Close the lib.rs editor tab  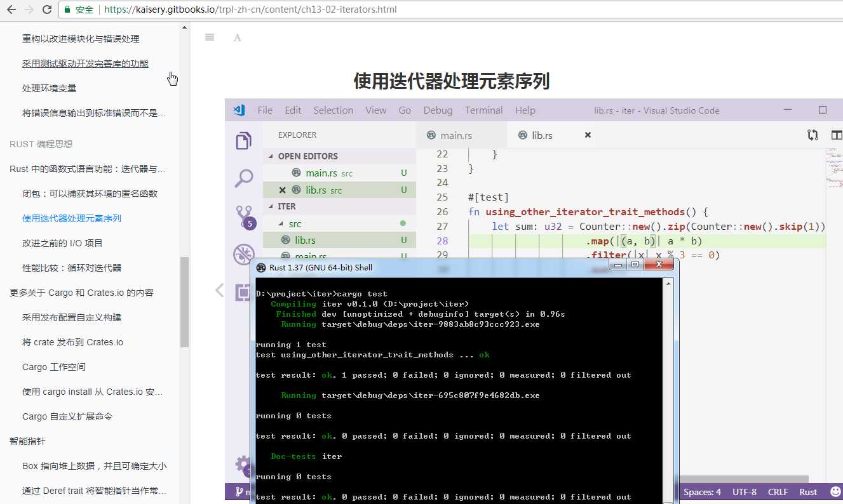588,135
